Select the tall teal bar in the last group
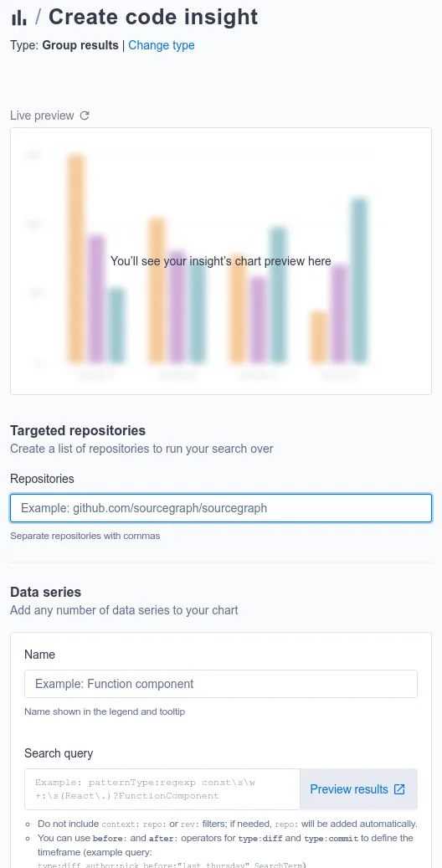The height and width of the screenshot is (868, 442). coord(359,280)
